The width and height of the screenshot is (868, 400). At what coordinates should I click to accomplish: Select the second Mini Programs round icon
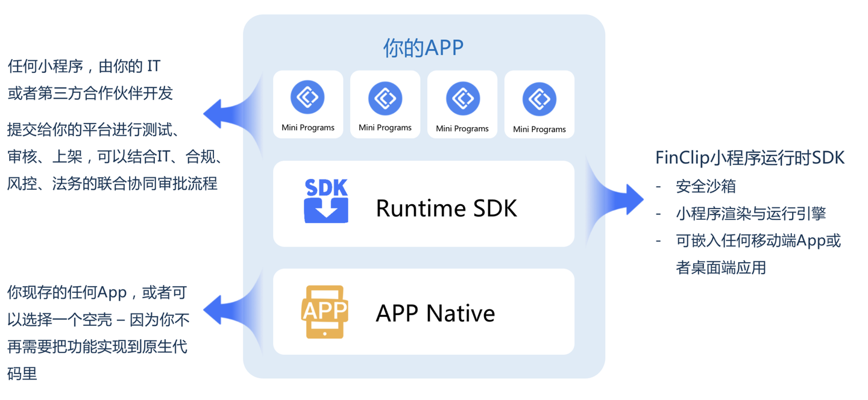385,97
